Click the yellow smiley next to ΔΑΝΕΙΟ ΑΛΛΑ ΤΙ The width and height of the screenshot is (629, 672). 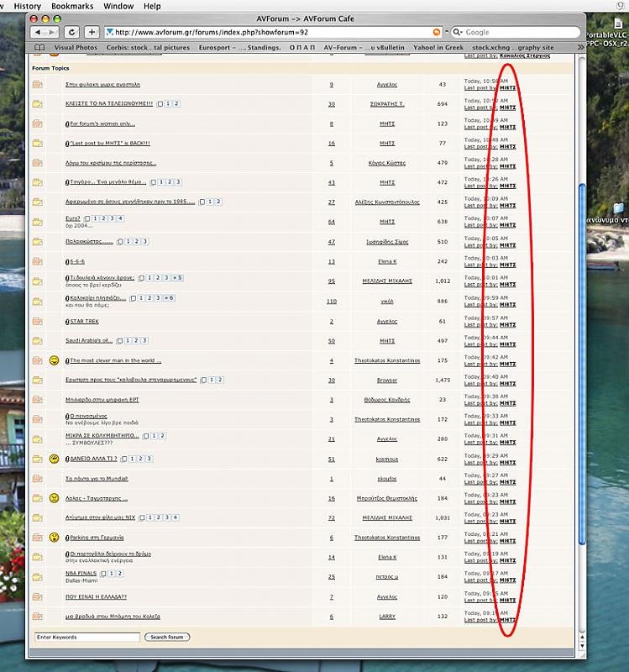click(x=55, y=459)
